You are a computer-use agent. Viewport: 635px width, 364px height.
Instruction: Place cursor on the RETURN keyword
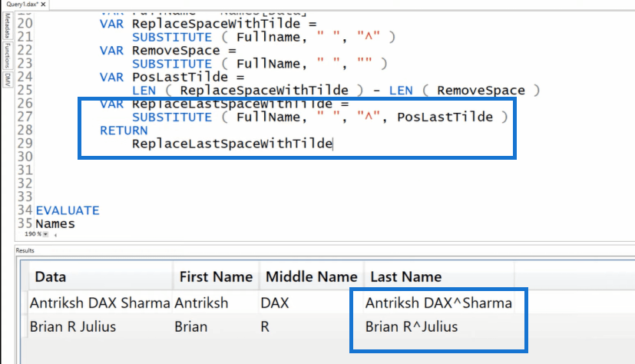tap(124, 131)
